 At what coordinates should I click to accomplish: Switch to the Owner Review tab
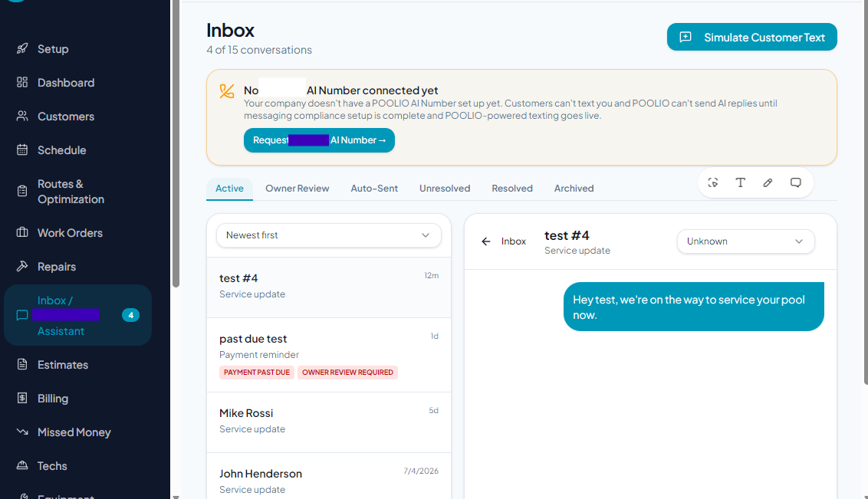298,189
